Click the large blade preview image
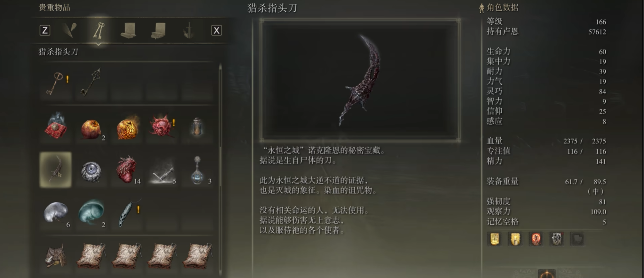Viewport: 644px width, 278px height. pos(360,80)
